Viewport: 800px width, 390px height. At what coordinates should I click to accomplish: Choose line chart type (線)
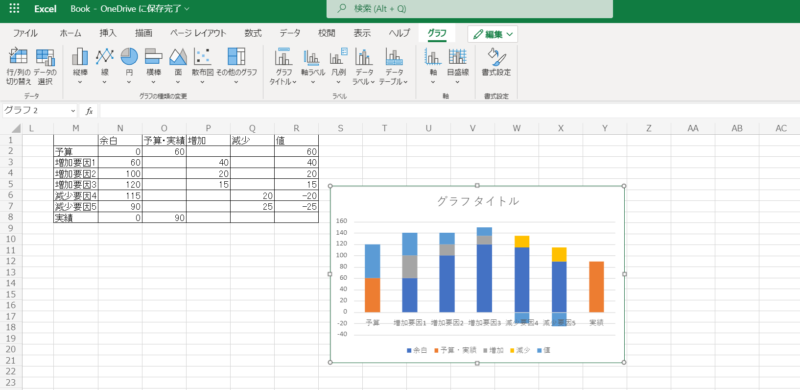[105, 67]
